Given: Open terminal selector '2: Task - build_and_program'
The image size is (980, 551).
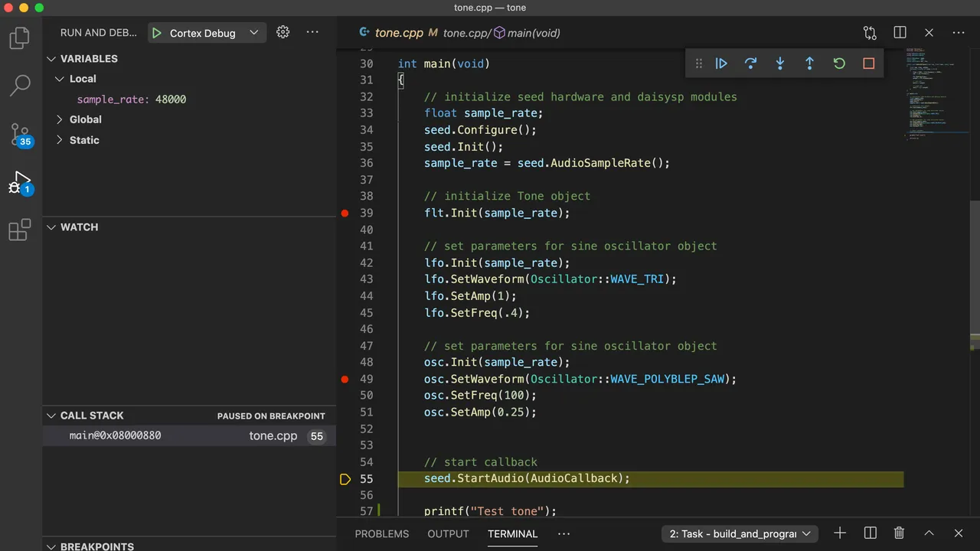Looking at the screenshot, I should [740, 533].
